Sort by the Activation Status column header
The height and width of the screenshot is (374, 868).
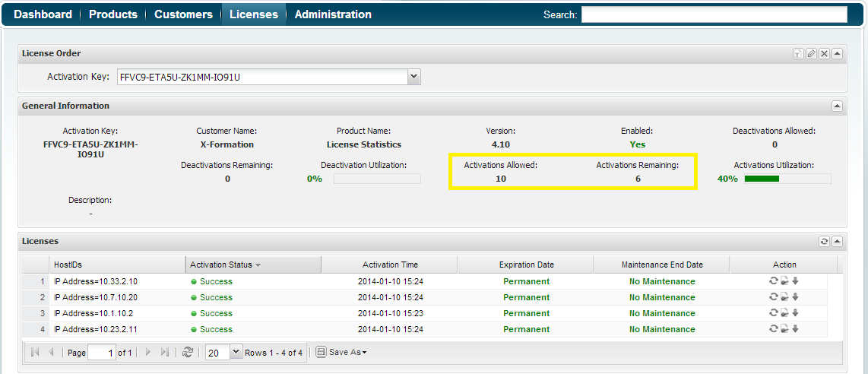coord(254,265)
